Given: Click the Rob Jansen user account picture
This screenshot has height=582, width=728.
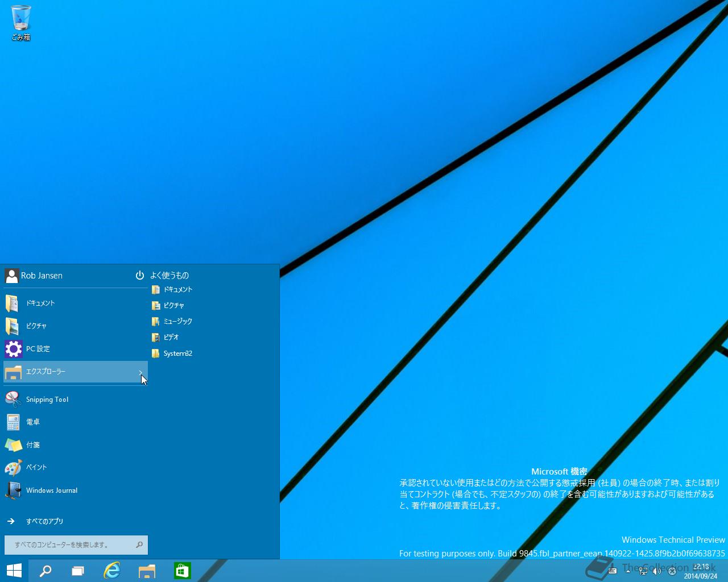Looking at the screenshot, I should [11, 276].
